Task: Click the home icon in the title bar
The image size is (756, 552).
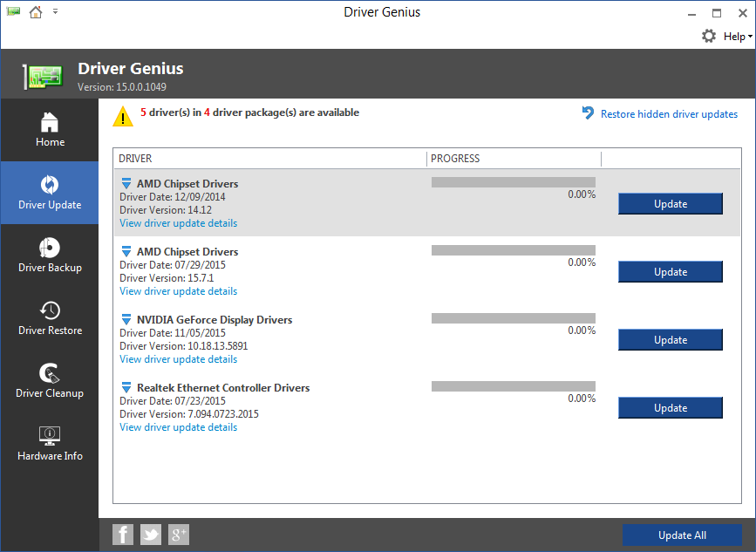Action: click(36, 12)
